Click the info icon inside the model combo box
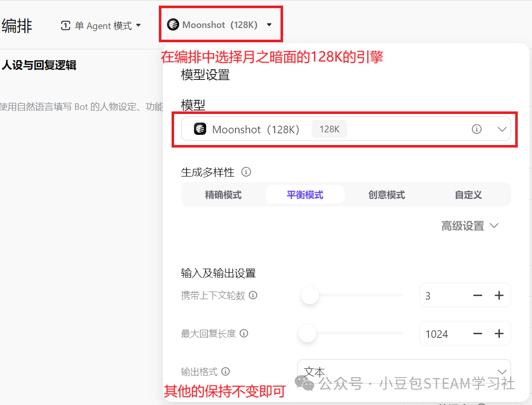Screen dimensions: 532x405 point(477,129)
